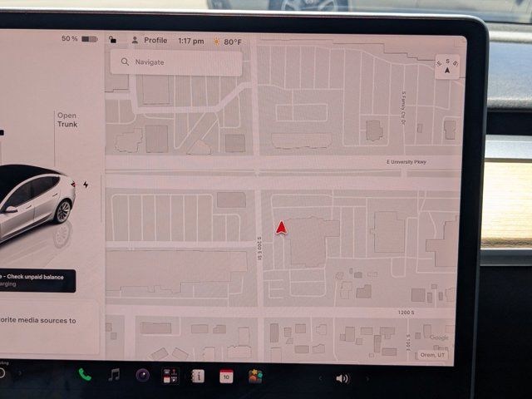Tap the 50 % battery text

point(69,38)
